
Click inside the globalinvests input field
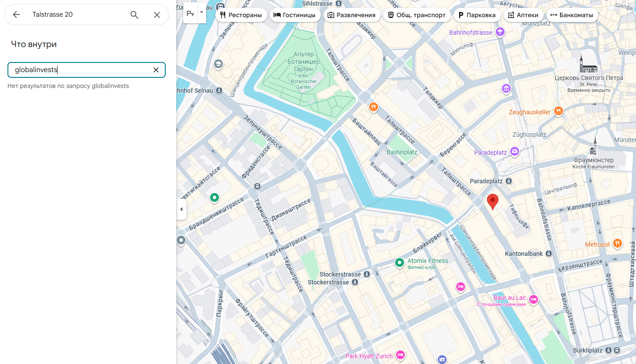pos(79,70)
